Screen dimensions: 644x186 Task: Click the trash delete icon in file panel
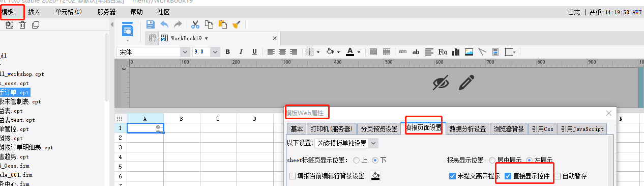click(x=22, y=25)
